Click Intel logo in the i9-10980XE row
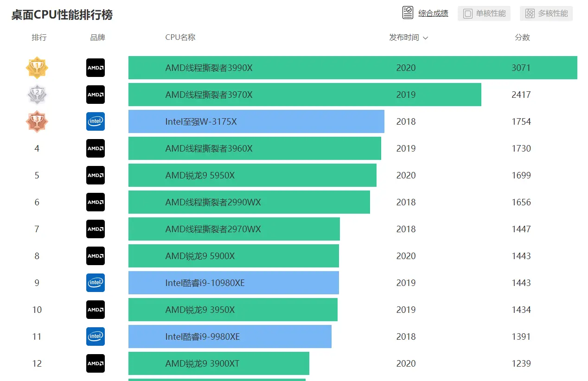The width and height of the screenshot is (588, 381). pyautogui.click(x=96, y=283)
